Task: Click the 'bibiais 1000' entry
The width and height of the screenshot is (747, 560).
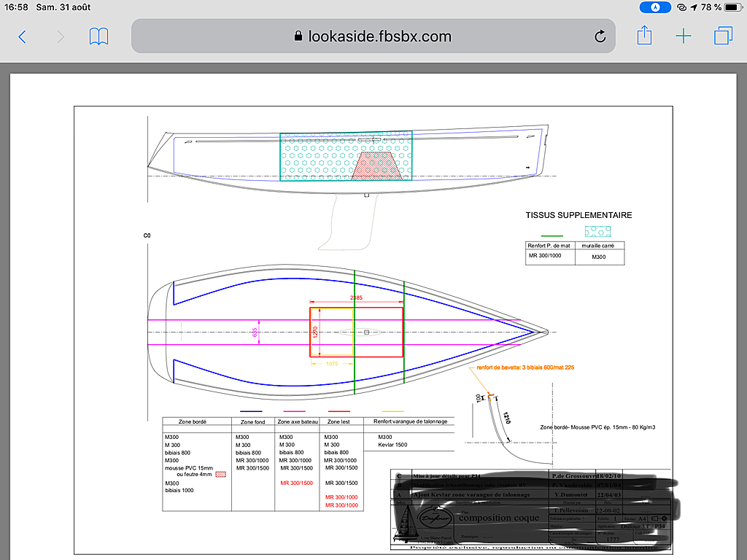Action: (179, 491)
